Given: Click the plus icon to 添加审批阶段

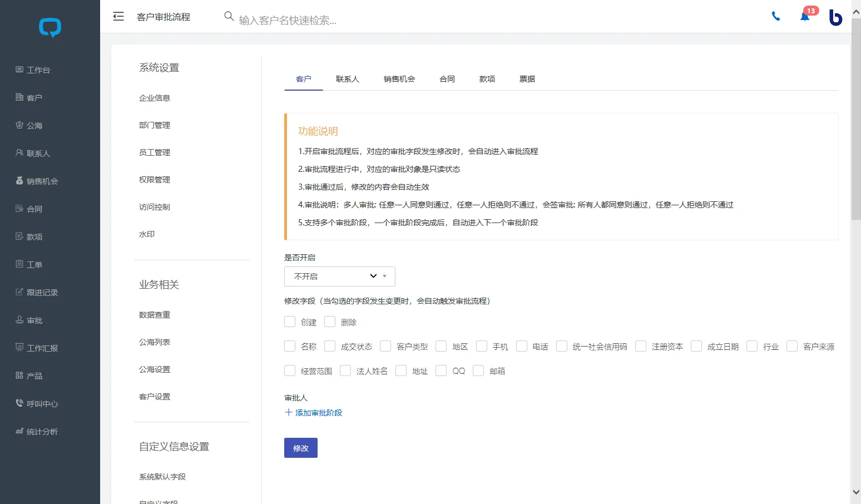Looking at the screenshot, I should (289, 412).
